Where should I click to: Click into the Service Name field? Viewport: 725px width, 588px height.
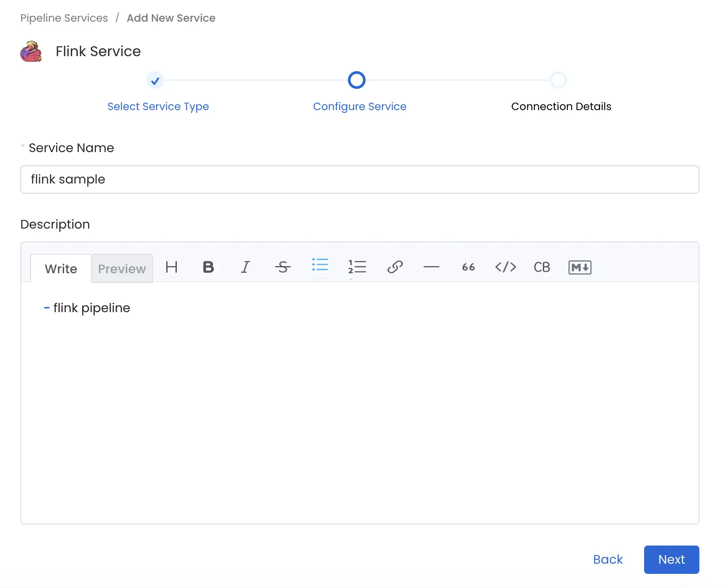359,179
